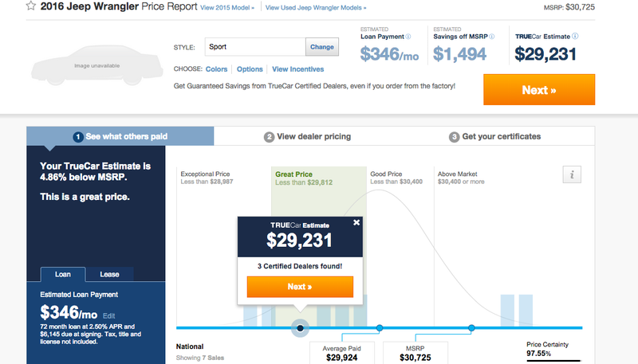Click the large orange Next button at top

[539, 90]
